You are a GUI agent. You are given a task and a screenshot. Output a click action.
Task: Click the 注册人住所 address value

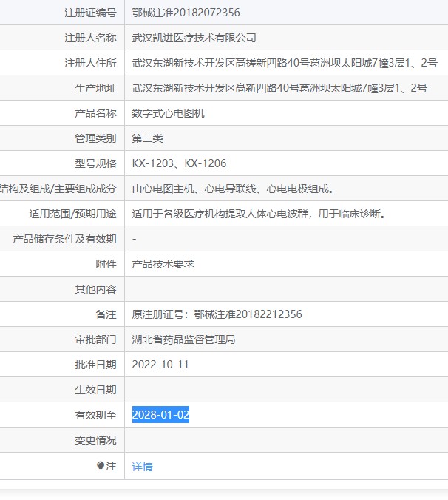click(285, 63)
